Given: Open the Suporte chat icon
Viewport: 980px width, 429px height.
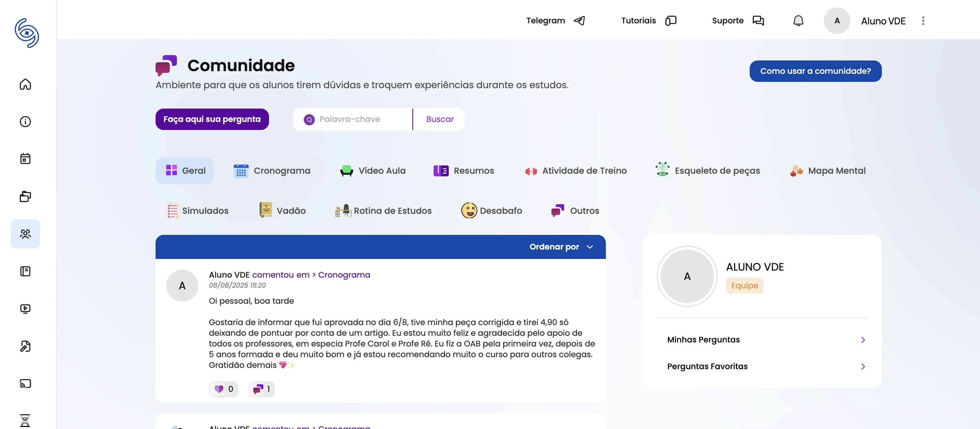Looking at the screenshot, I should (758, 21).
